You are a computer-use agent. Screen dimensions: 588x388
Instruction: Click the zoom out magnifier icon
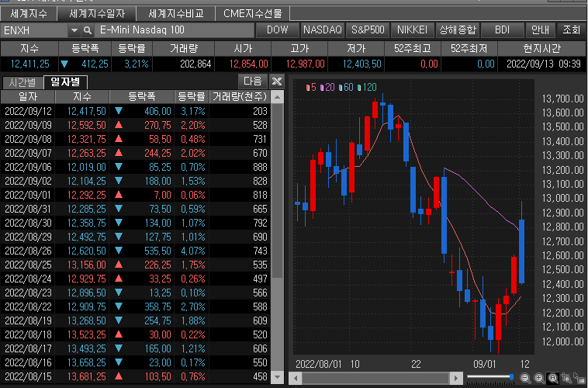(x=525, y=378)
